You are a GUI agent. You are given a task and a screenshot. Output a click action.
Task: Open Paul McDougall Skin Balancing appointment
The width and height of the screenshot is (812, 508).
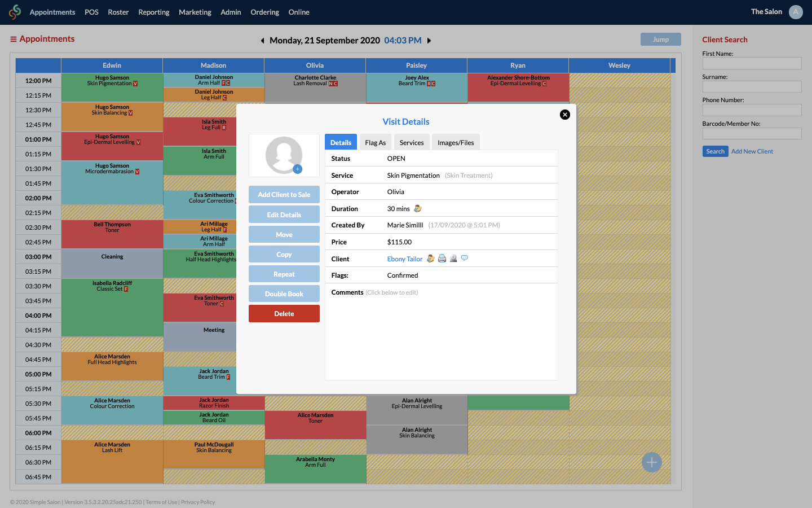click(x=214, y=454)
